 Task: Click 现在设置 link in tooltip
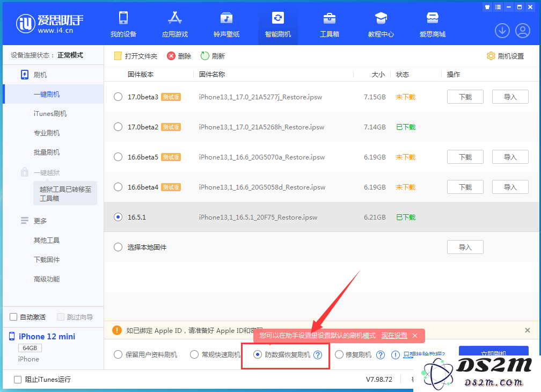(x=394, y=336)
